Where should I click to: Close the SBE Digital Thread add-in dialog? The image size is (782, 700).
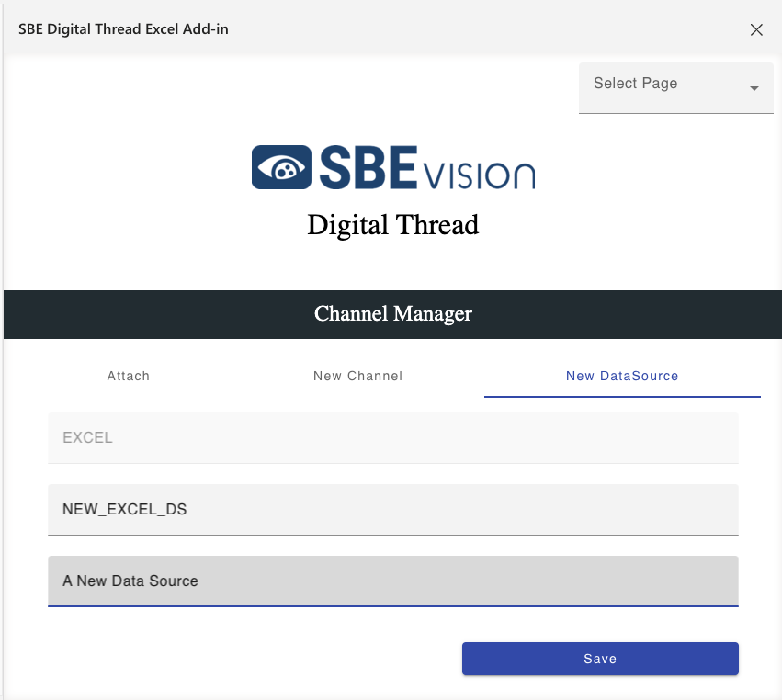[756, 29]
